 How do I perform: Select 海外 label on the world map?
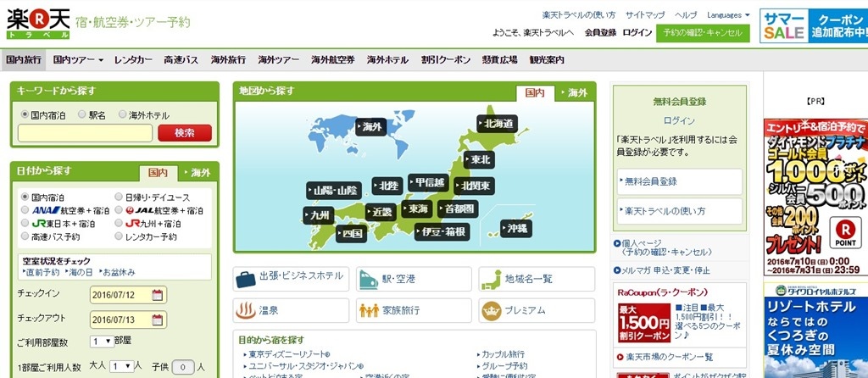370,127
